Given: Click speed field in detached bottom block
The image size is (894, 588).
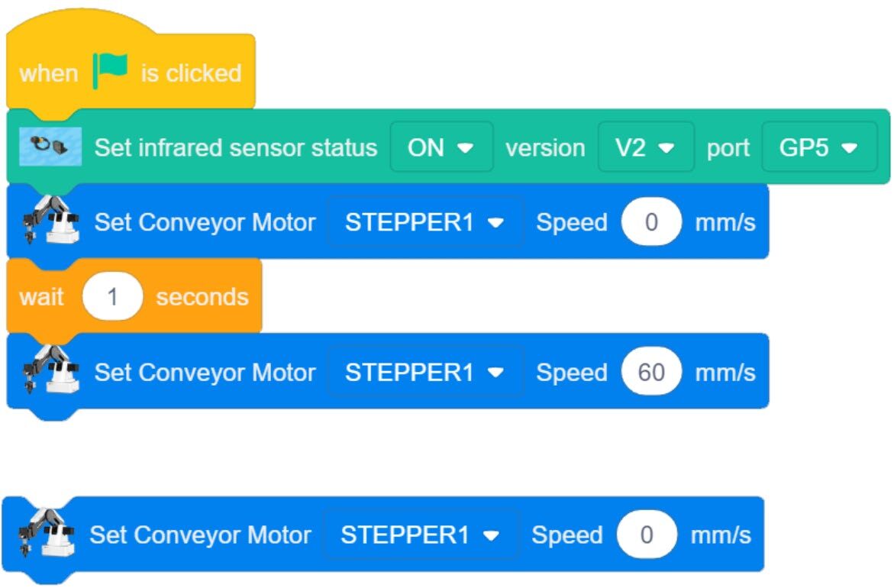Looking at the screenshot, I should [647, 535].
